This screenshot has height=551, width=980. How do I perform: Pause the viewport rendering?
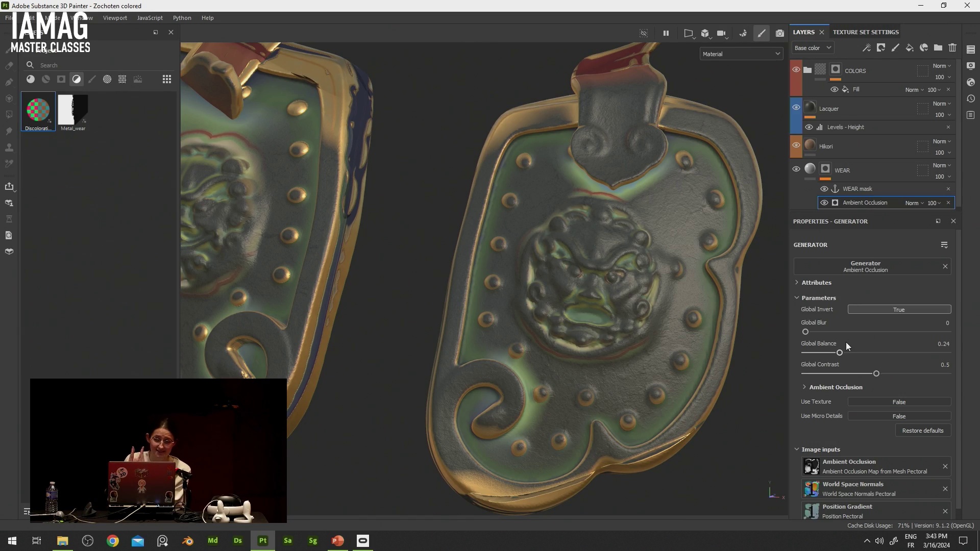coord(666,33)
